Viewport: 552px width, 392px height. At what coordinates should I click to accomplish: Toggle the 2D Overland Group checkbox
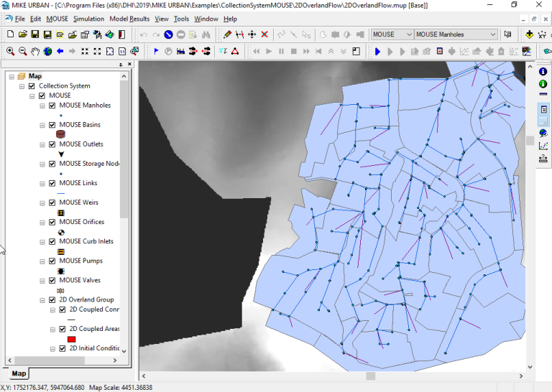coord(52,299)
